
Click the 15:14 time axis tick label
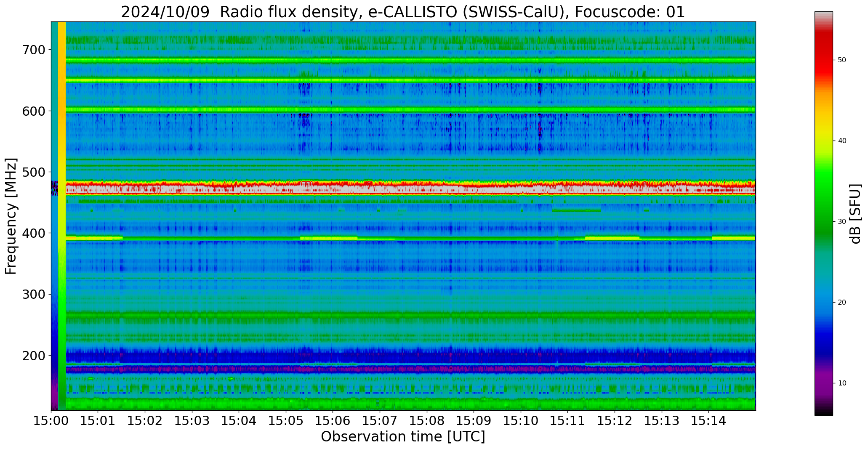[x=708, y=420]
